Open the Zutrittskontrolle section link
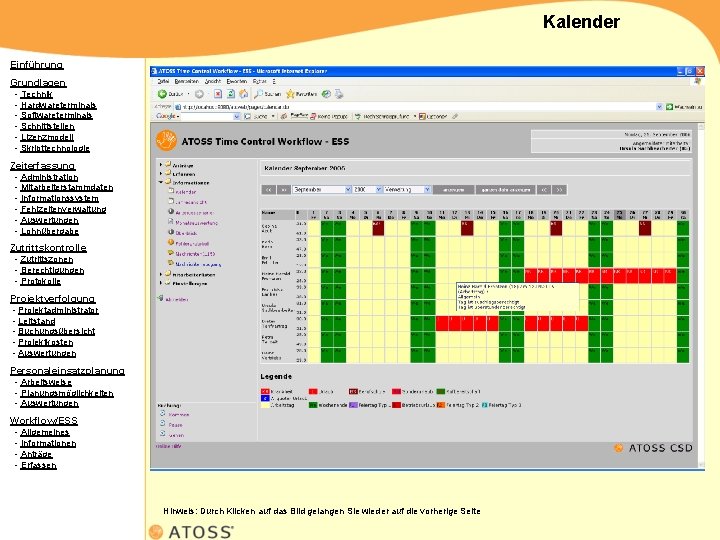Screen dimensions: 720x540 pos(48,248)
